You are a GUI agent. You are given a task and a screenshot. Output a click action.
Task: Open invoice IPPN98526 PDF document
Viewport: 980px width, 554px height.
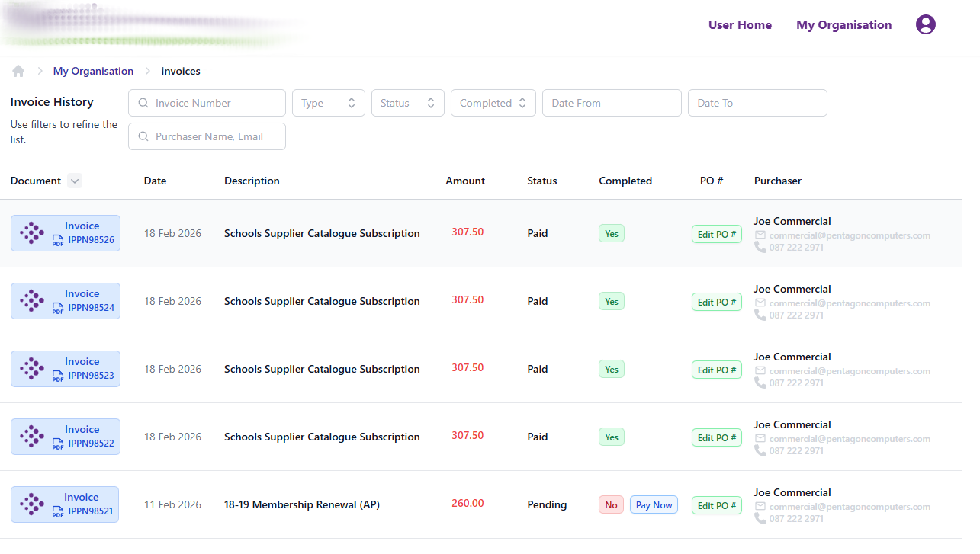tap(66, 233)
